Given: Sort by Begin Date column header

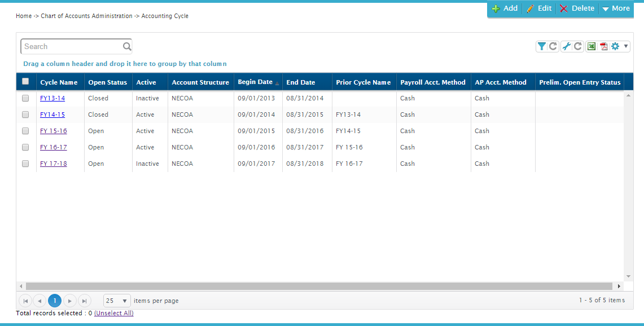Looking at the screenshot, I should [x=255, y=82].
